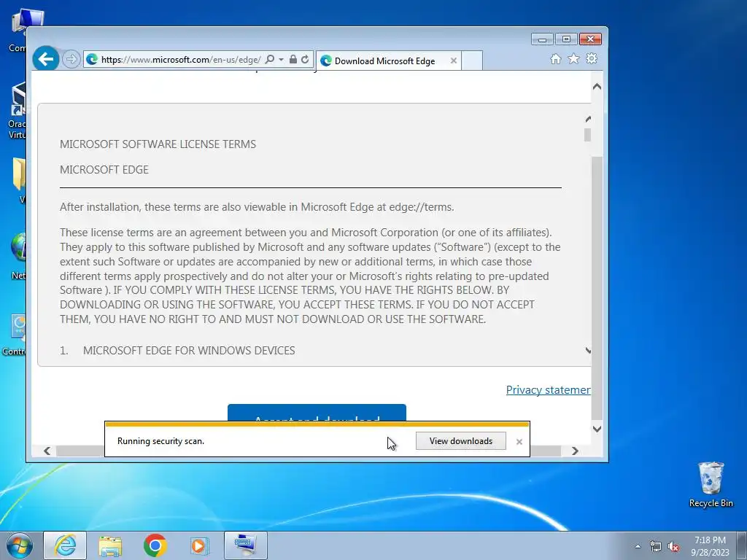
Task: Open the Tools gear menu
Action: (592, 58)
